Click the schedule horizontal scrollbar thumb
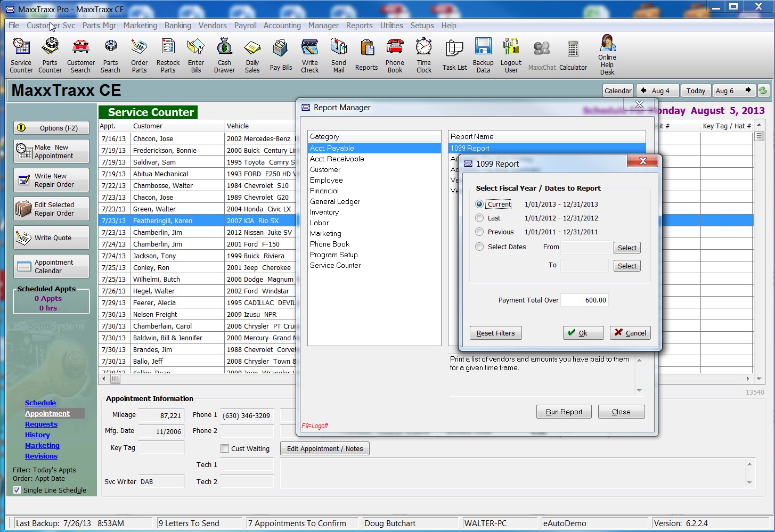 pos(115,379)
